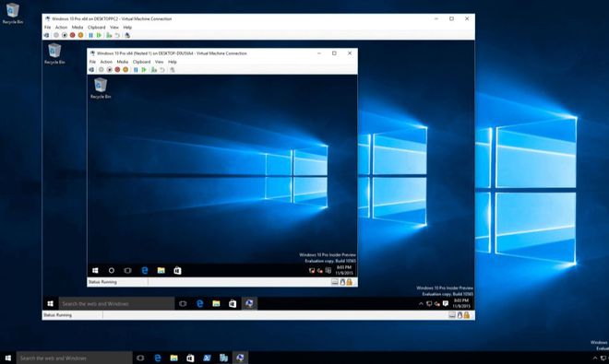The height and width of the screenshot is (364, 609).
Task: Click active Virtual Machine Connection icon on host taskbar
Action: coord(240,358)
